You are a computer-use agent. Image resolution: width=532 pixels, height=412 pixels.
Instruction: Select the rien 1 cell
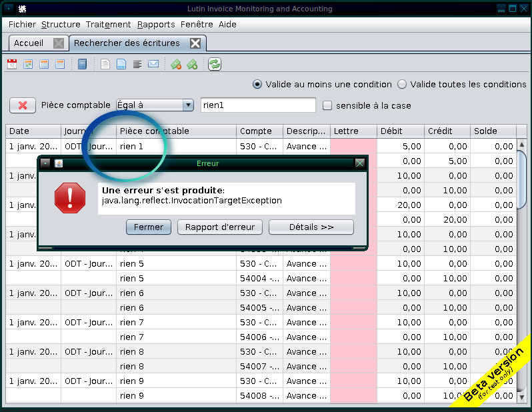(176, 146)
